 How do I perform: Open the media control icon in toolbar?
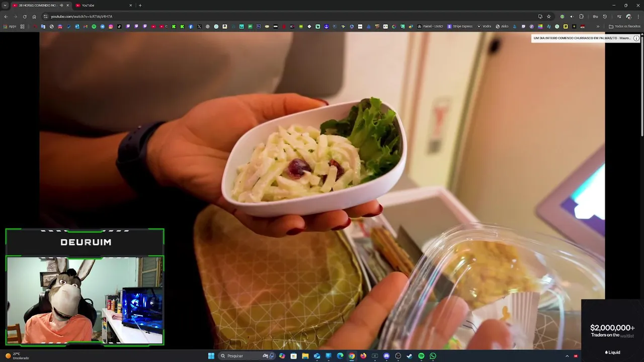point(619,17)
